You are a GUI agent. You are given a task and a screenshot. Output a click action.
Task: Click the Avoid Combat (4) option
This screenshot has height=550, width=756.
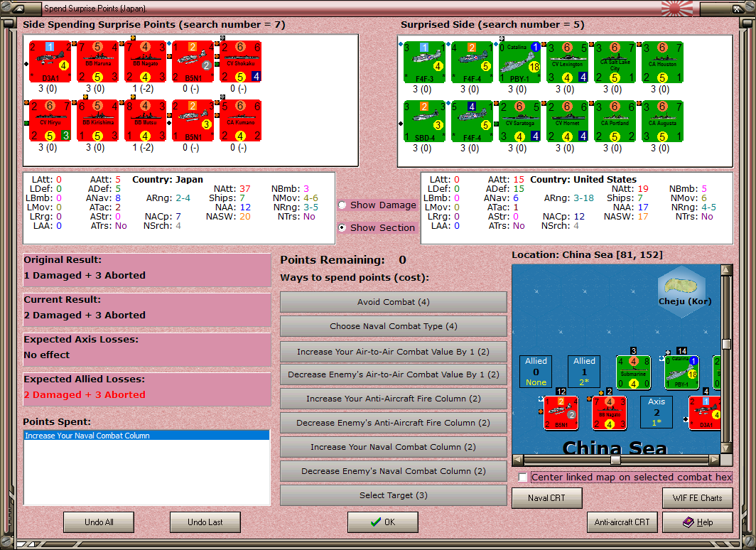(x=394, y=302)
